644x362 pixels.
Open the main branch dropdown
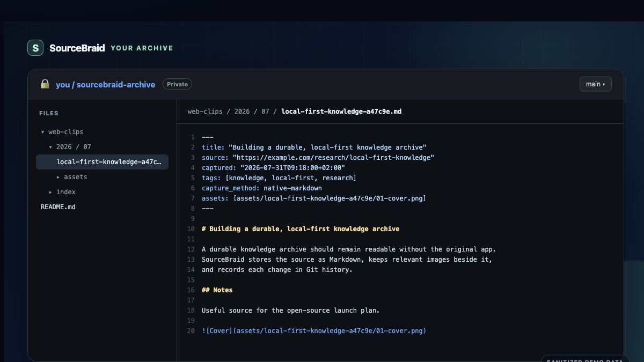pyautogui.click(x=595, y=84)
